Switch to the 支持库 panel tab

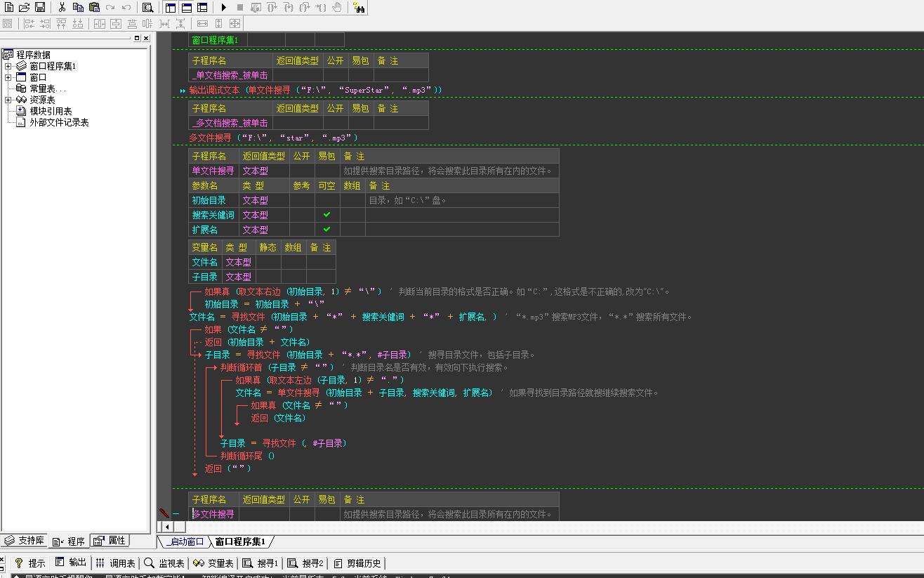tap(25, 541)
